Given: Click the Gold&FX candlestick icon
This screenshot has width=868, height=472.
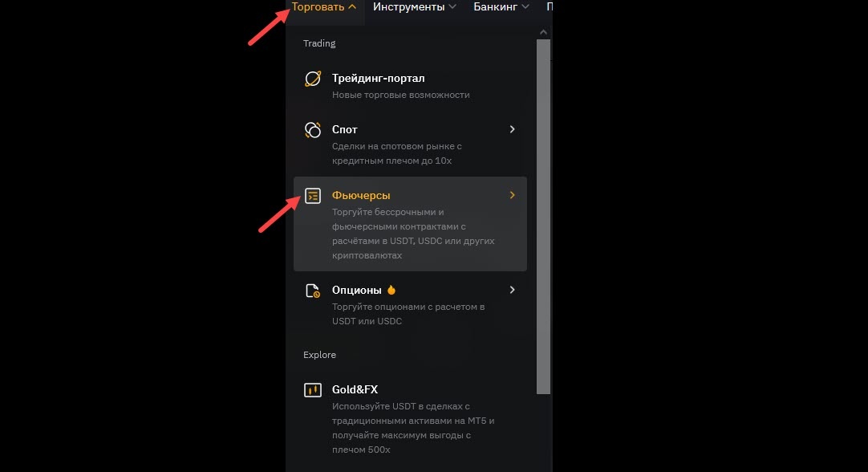Looking at the screenshot, I should click(x=313, y=390).
